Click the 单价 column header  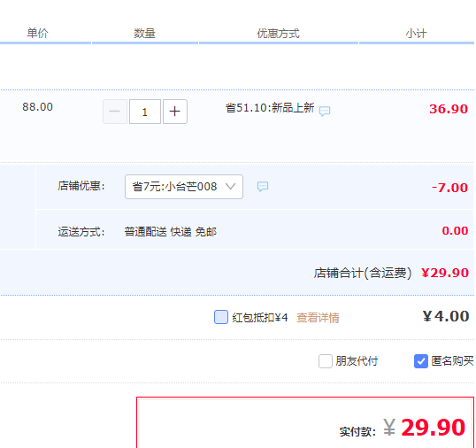38,33
